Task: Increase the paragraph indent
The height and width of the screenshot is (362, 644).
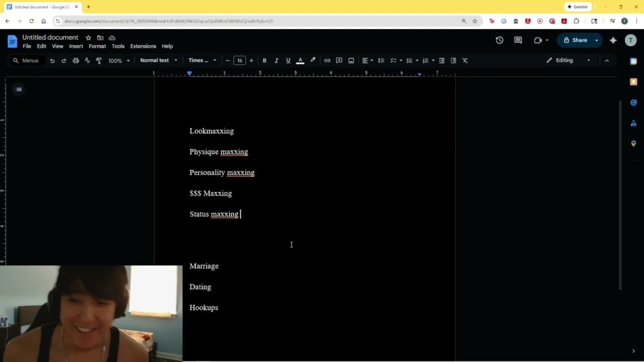Action: coord(453,60)
